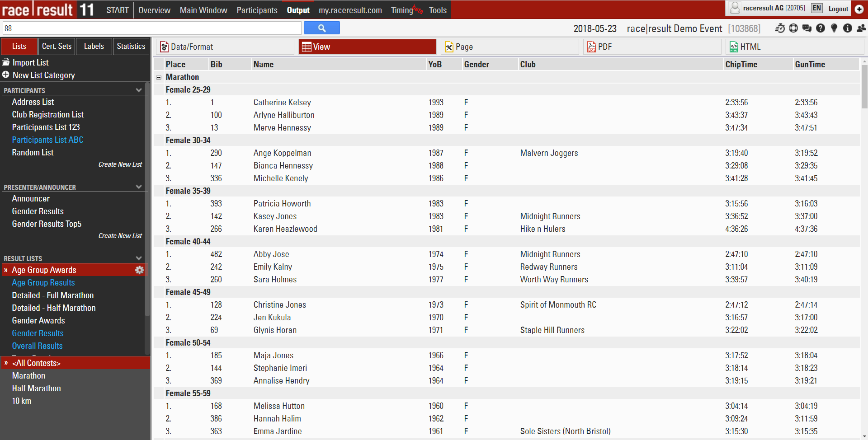Screen dimensions: 868x440
Task: Switch to the Cert. Sets tab
Action: 57,46
